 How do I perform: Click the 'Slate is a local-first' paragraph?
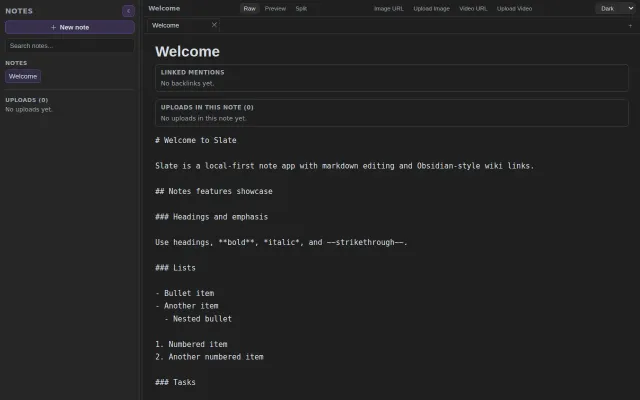point(344,166)
